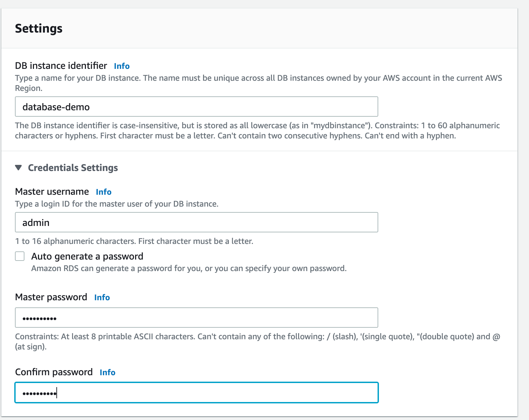
Task: Focus the database-demo identifier field
Action: point(197,107)
